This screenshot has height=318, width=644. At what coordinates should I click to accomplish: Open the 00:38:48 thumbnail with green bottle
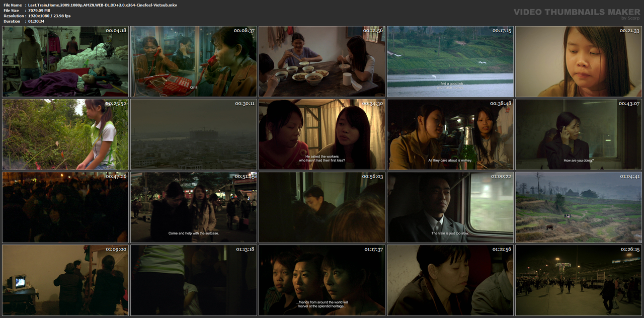[x=450, y=134]
